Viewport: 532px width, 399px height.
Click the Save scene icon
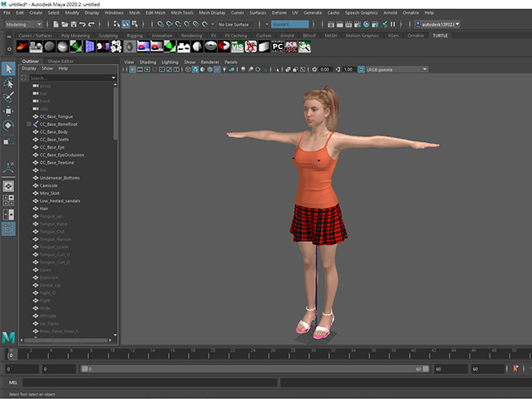pos(74,24)
